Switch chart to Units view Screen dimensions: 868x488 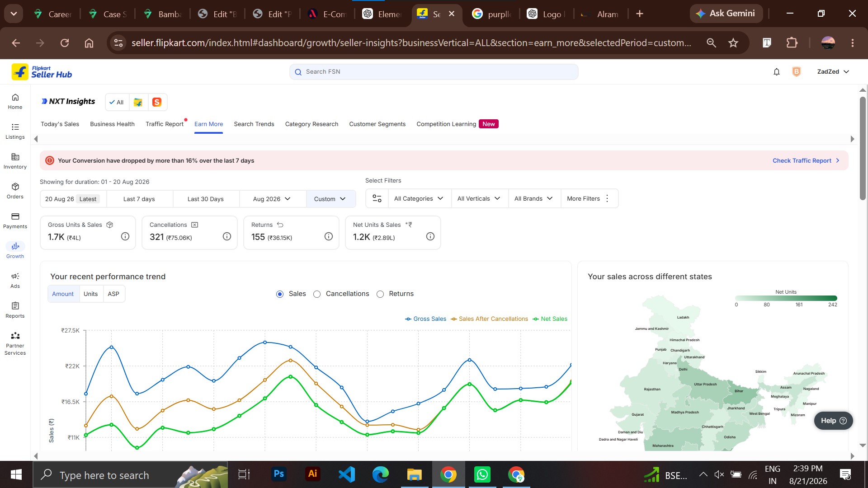coord(90,294)
